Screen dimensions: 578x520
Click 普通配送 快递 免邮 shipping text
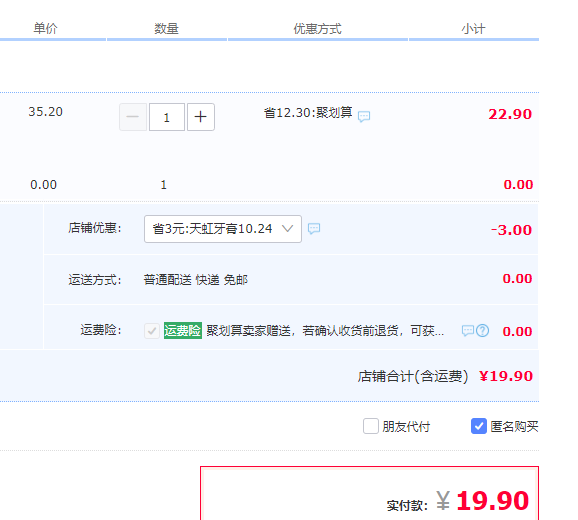[x=196, y=280]
